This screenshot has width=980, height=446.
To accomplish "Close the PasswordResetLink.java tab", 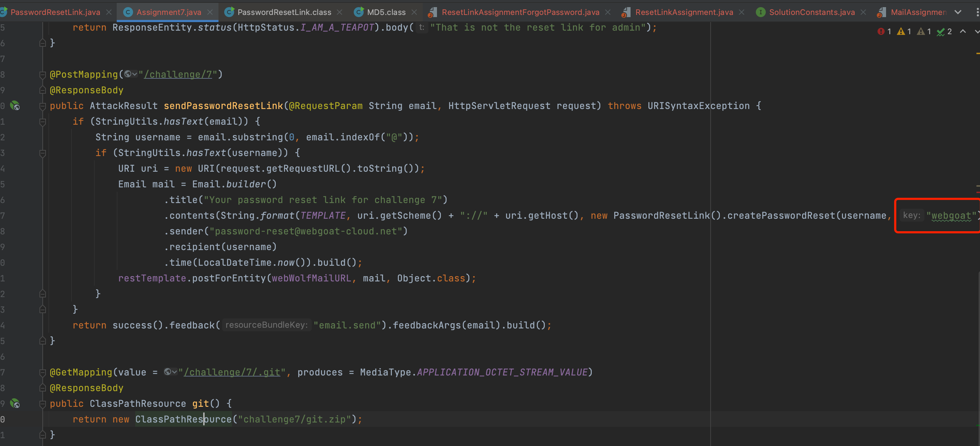I will (x=109, y=12).
